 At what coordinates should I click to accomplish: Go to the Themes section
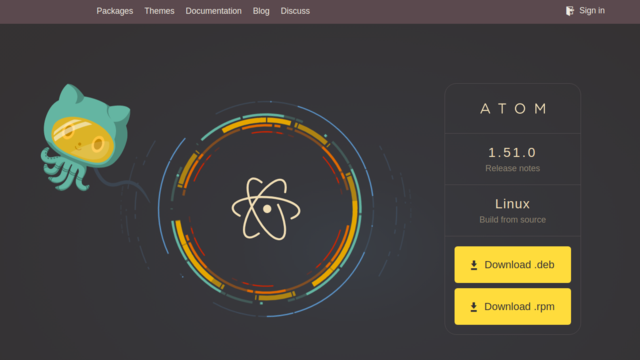[159, 11]
